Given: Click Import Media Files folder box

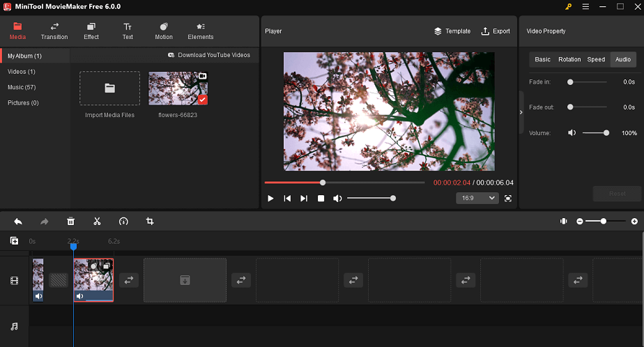Looking at the screenshot, I should click(x=109, y=88).
